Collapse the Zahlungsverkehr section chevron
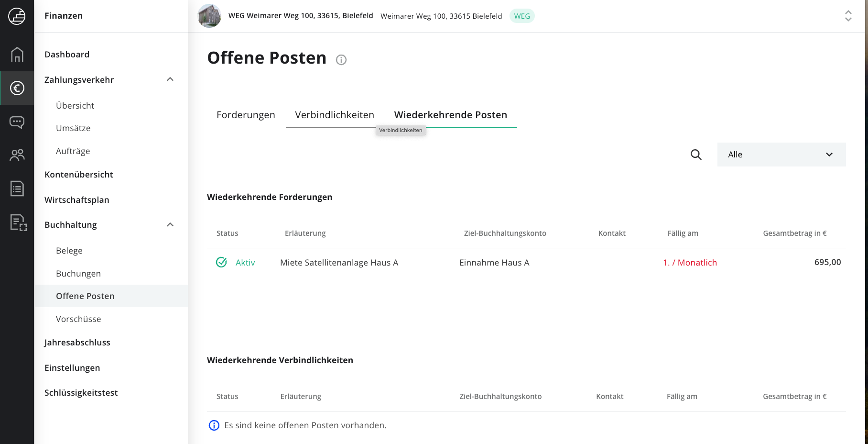The width and height of the screenshot is (868, 444). click(170, 79)
